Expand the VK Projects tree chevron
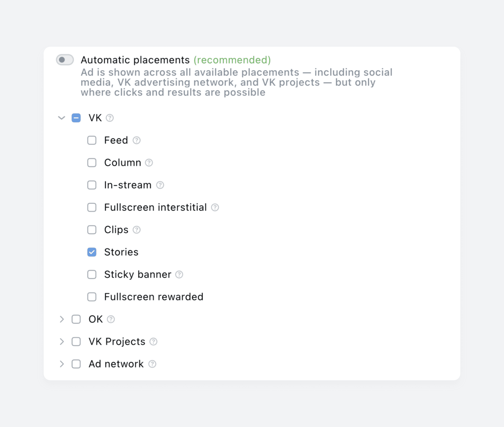Screen dimensions: 504x427 point(62,342)
